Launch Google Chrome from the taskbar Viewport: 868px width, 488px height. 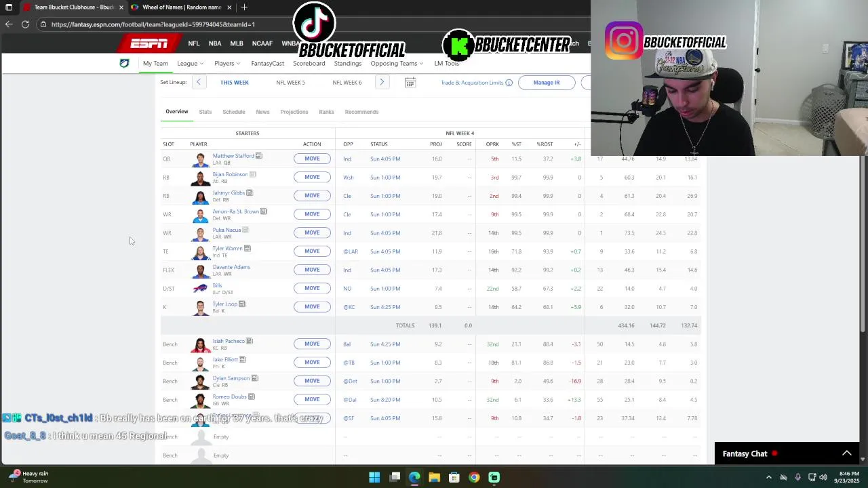474,477
